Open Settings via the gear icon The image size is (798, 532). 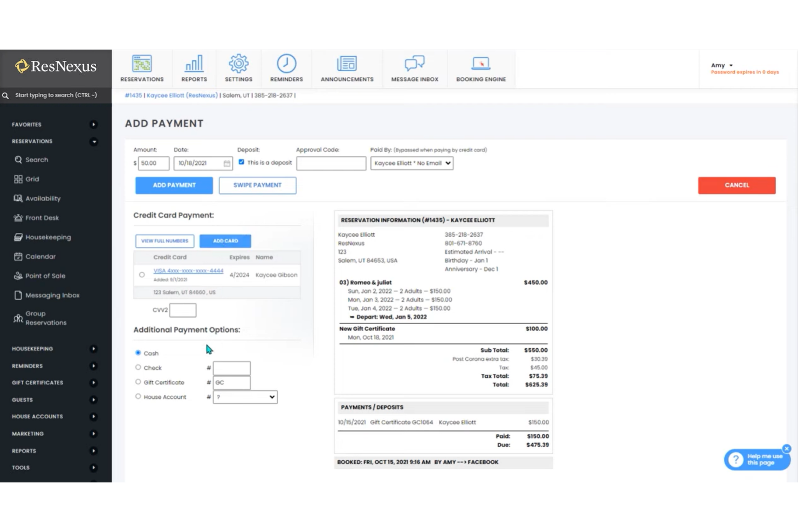click(238, 68)
